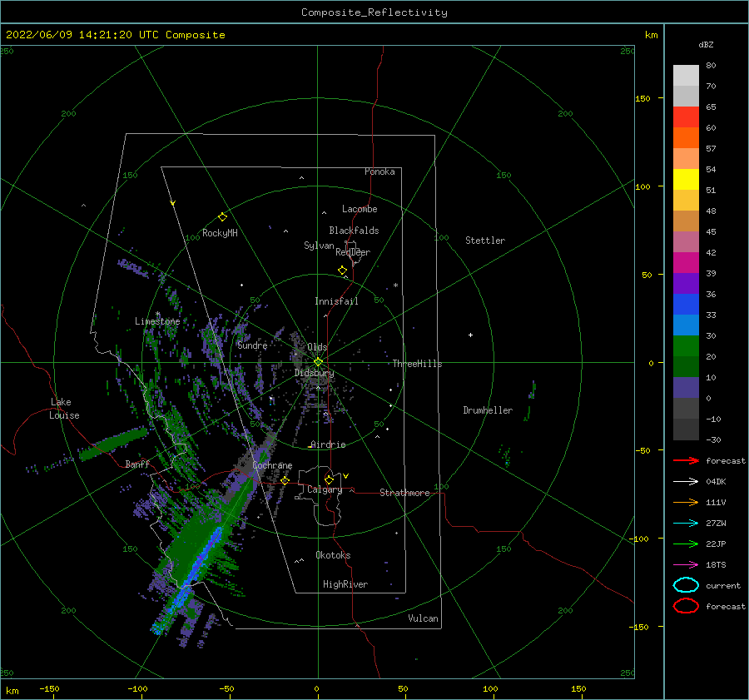Click the ThreeHills label
Viewport: 749px width, 700px height.
[417, 364]
